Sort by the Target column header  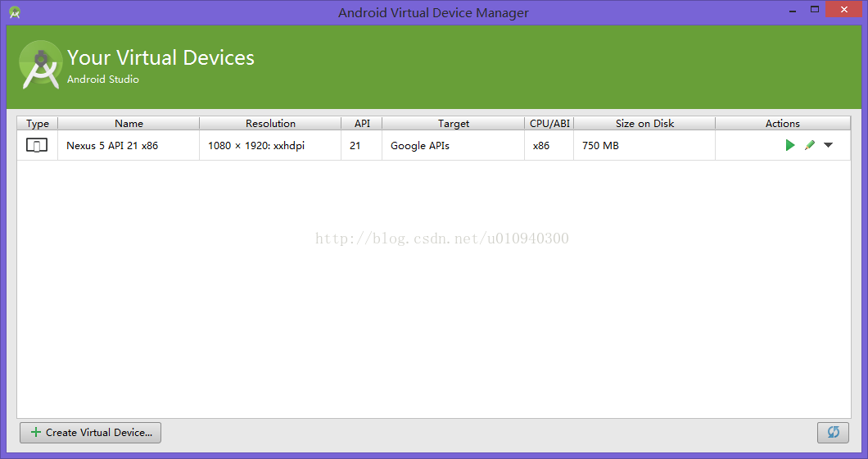pos(454,123)
